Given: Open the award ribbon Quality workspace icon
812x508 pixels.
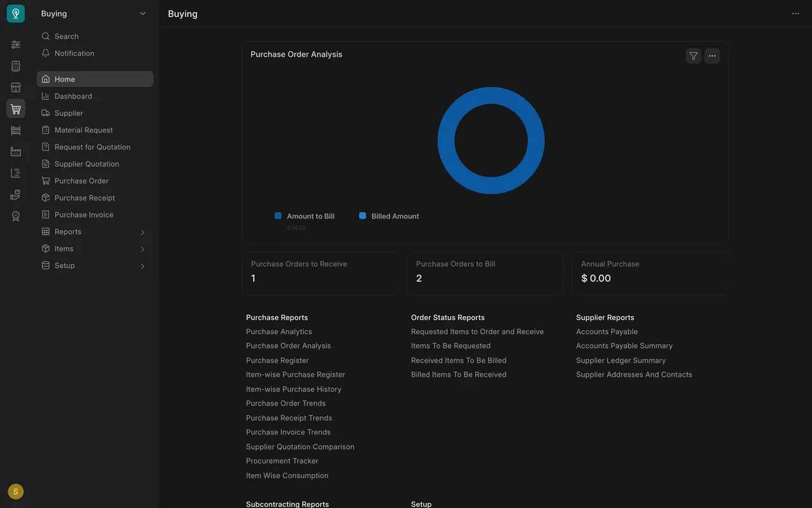Looking at the screenshot, I should [16, 216].
